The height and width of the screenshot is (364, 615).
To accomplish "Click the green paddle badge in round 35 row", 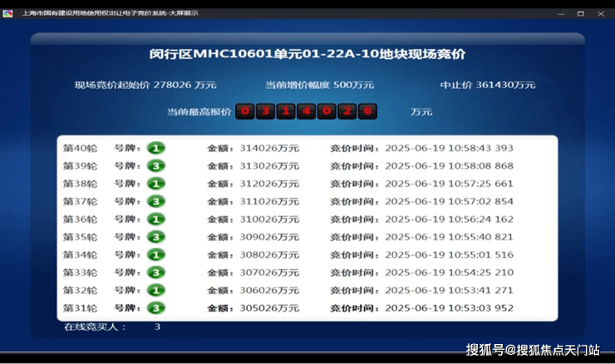I will pyautogui.click(x=155, y=237).
